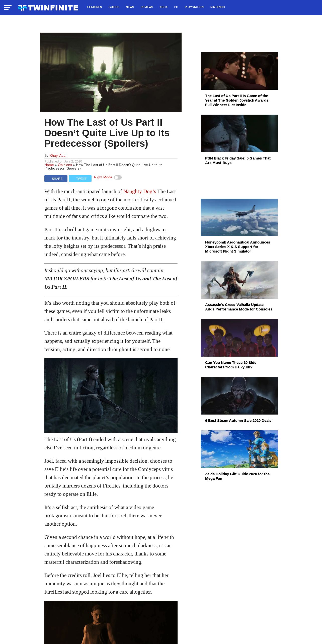
Task: Read the Golden Joystick Awards headline
Action: (x=237, y=100)
